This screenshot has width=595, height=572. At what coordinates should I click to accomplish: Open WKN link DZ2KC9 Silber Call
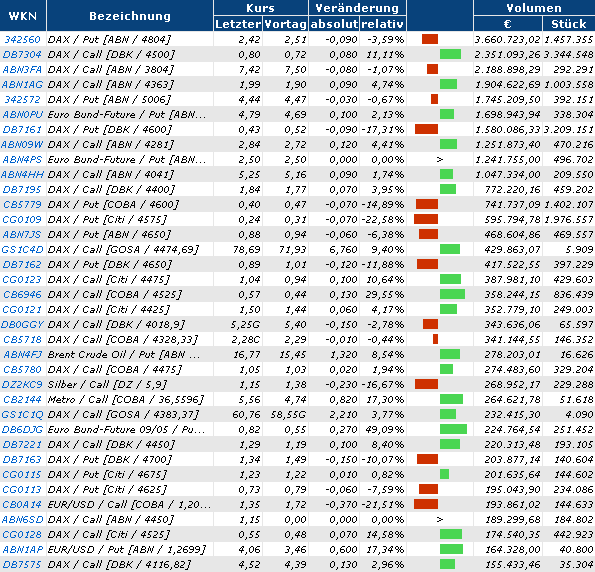tap(22, 384)
